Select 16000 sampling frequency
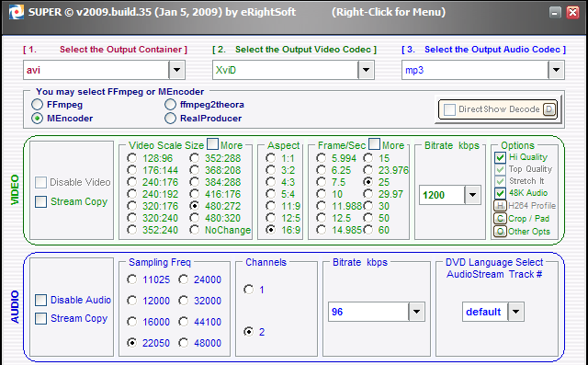588x365 pixels. pos(132,322)
